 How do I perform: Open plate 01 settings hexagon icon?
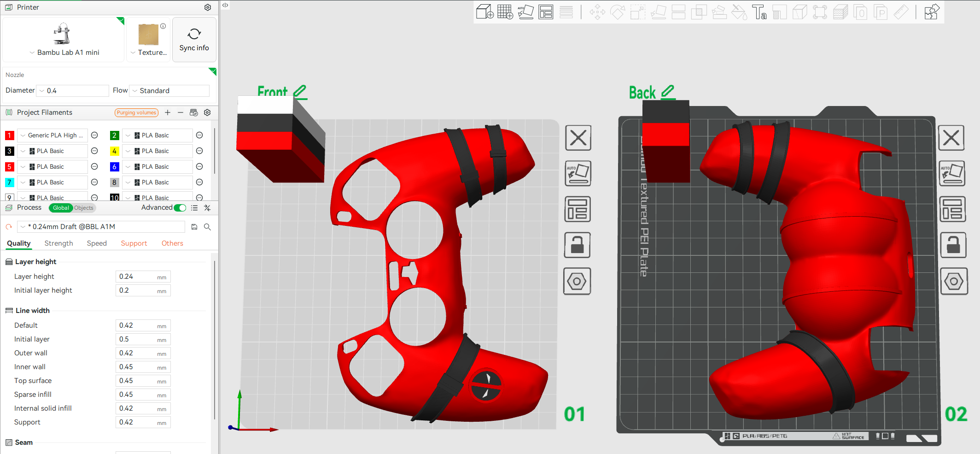pos(577,281)
